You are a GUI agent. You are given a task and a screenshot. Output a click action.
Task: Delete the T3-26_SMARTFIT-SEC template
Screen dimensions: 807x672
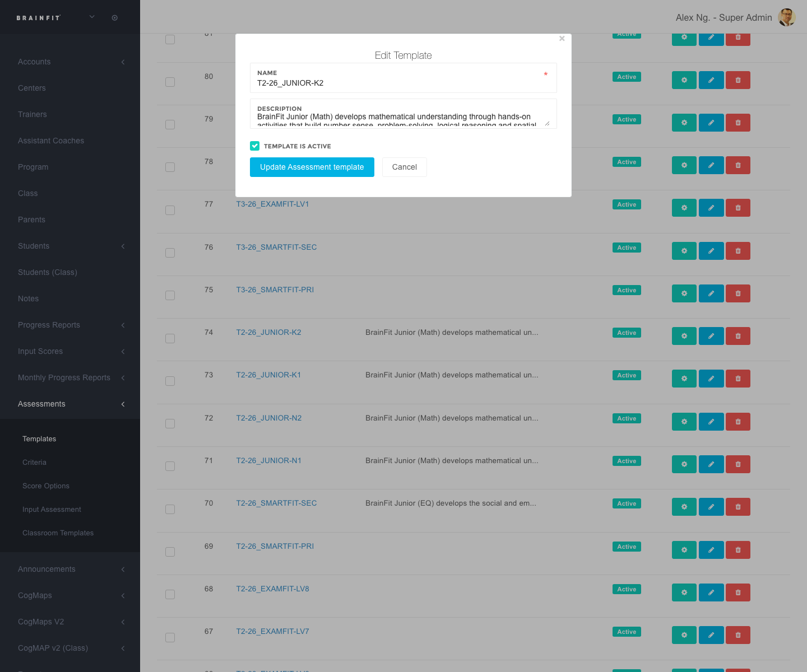(x=738, y=251)
